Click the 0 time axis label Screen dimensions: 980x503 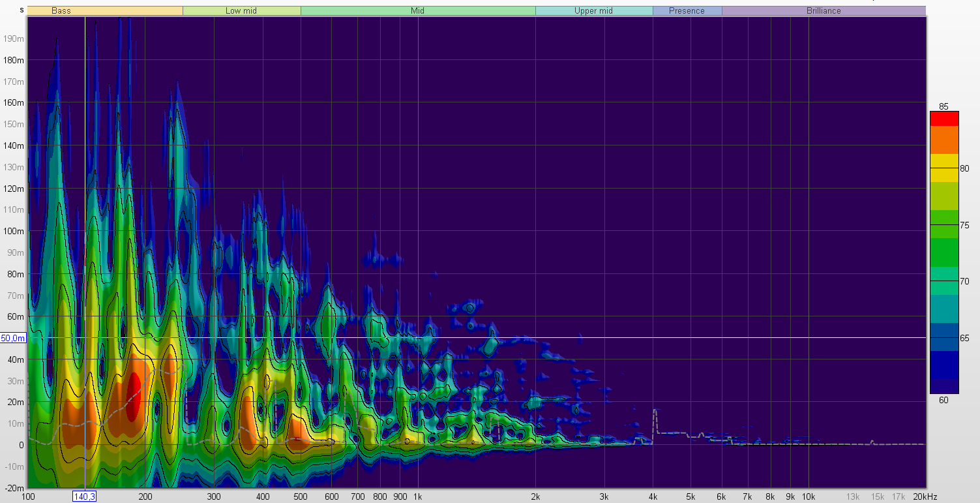point(22,445)
